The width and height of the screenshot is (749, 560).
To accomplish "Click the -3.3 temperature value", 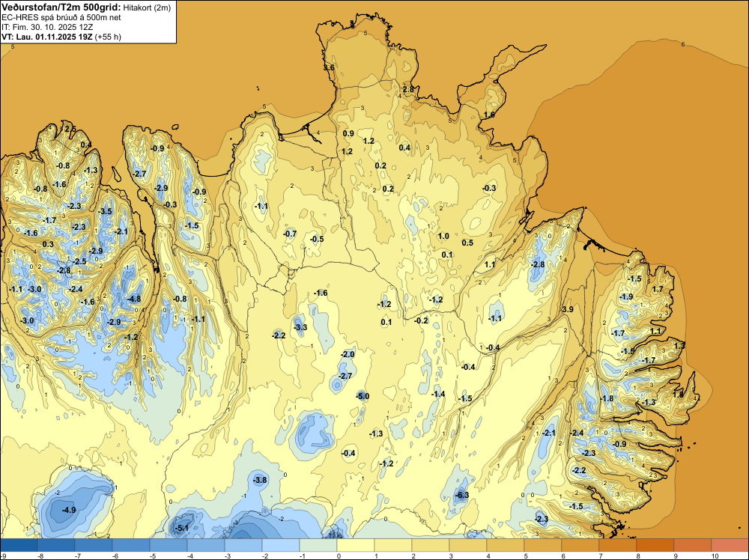I will 300,327.
